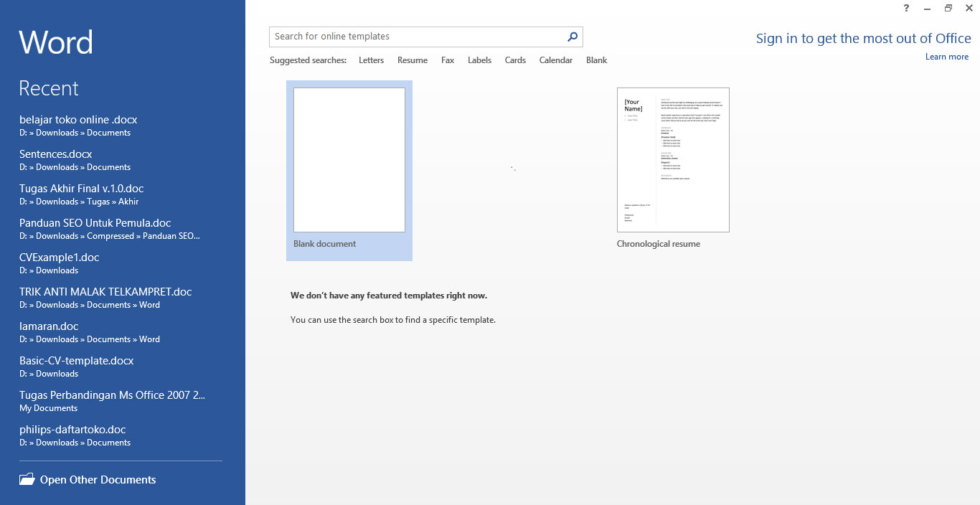Click the Chronological resume caption label
This screenshot has height=505, width=980.
(x=659, y=244)
